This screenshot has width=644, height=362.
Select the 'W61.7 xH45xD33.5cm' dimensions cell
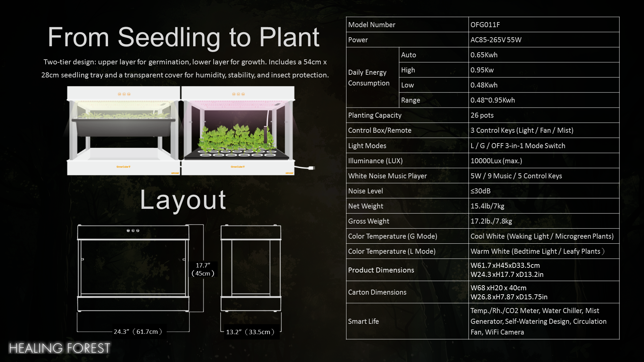click(544, 270)
